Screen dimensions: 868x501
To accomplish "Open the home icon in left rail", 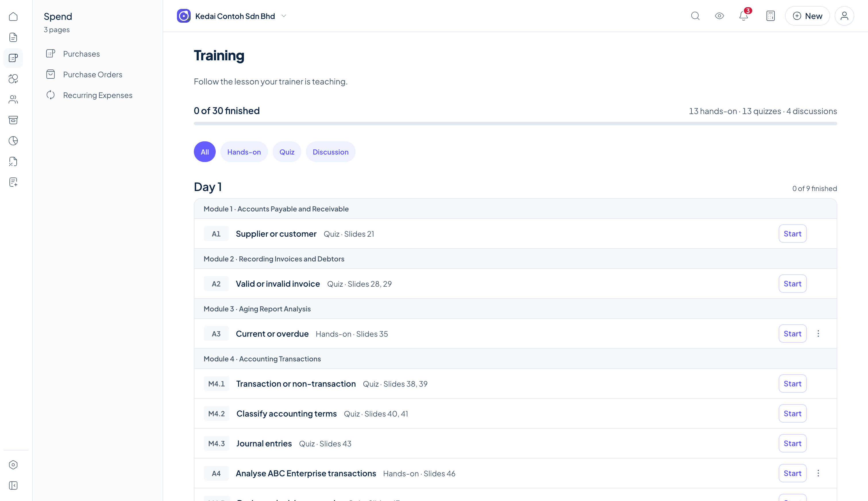I will coord(13,16).
